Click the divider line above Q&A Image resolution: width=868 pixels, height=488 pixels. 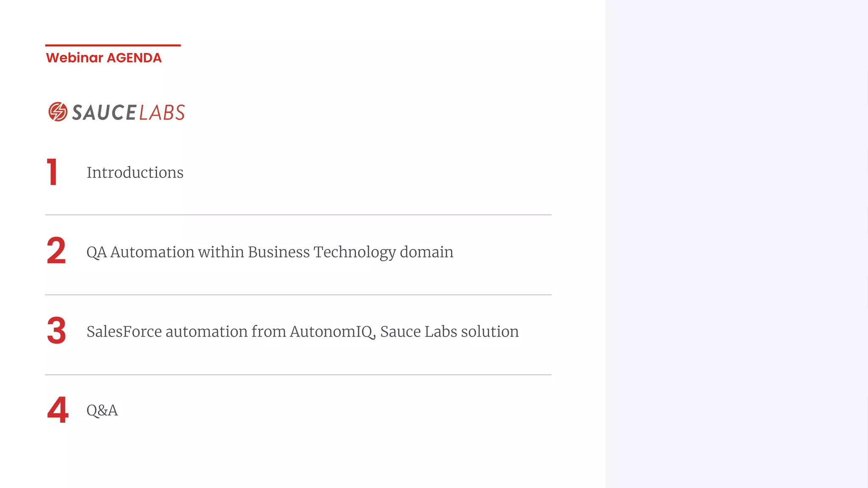(298, 375)
